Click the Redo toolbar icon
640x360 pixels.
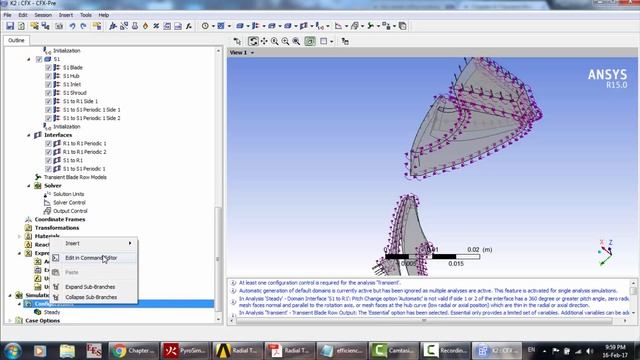(x=83, y=26)
